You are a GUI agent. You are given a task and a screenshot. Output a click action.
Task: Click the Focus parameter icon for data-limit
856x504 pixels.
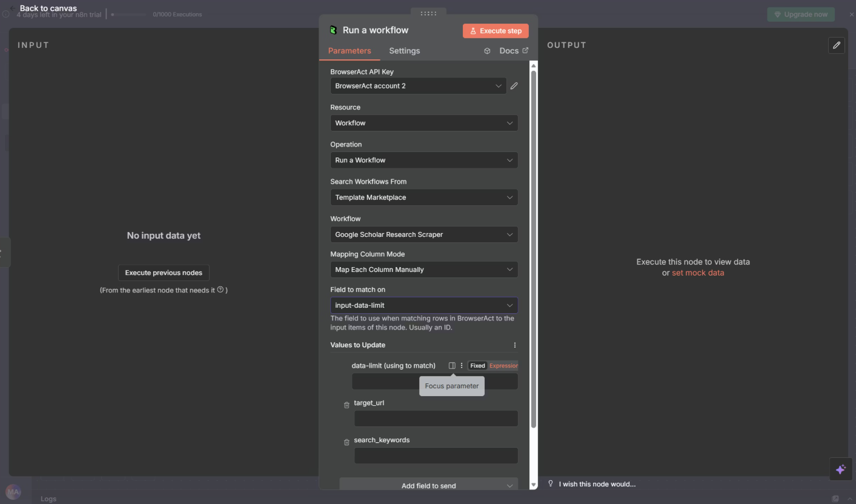pyautogui.click(x=452, y=365)
